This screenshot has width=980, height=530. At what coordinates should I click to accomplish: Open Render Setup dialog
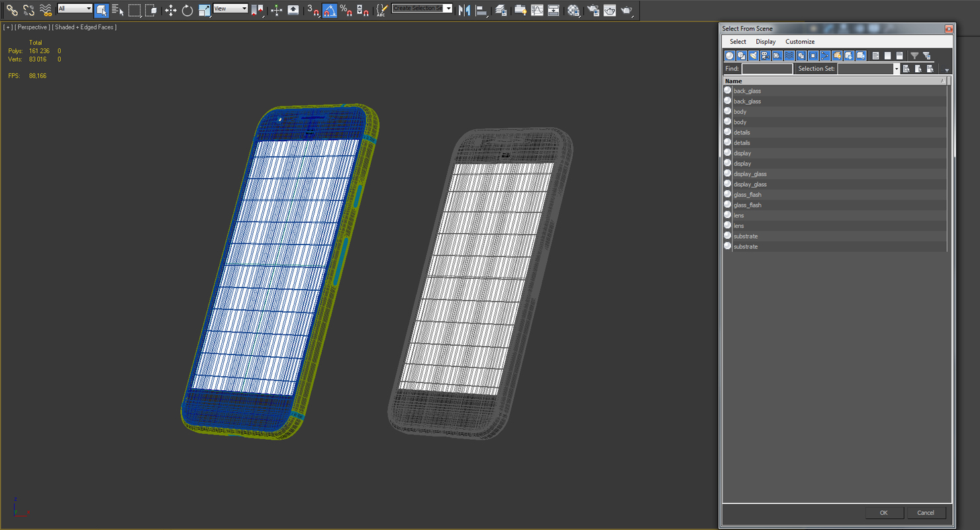[x=593, y=10]
